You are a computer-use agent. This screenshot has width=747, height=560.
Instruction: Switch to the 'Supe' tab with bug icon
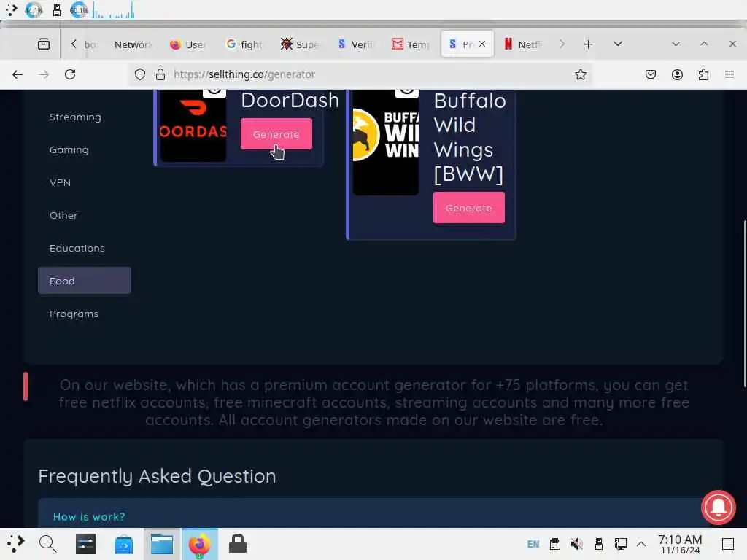click(300, 44)
